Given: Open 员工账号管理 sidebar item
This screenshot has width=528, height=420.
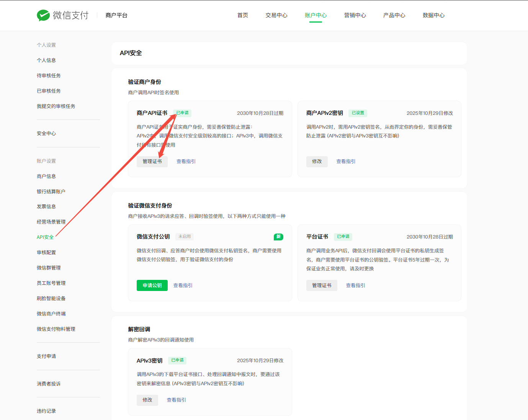Looking at the screenshot, I should 51,283.
